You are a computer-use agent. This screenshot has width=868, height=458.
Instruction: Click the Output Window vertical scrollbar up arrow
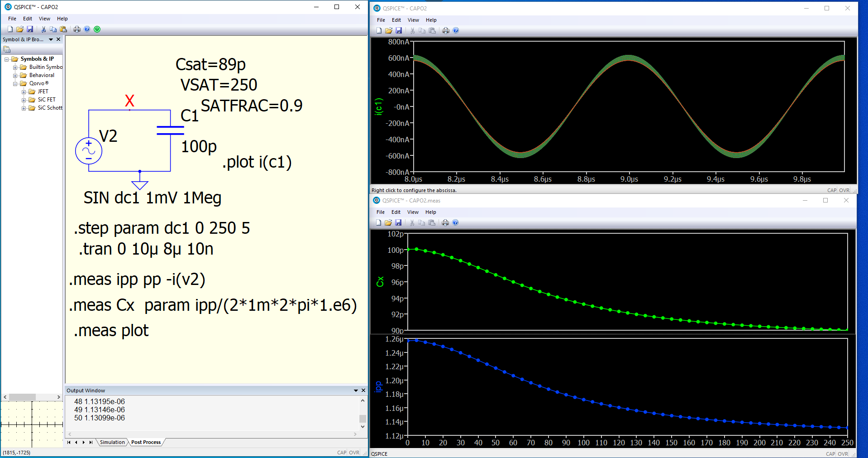click(x=362, y=400)
